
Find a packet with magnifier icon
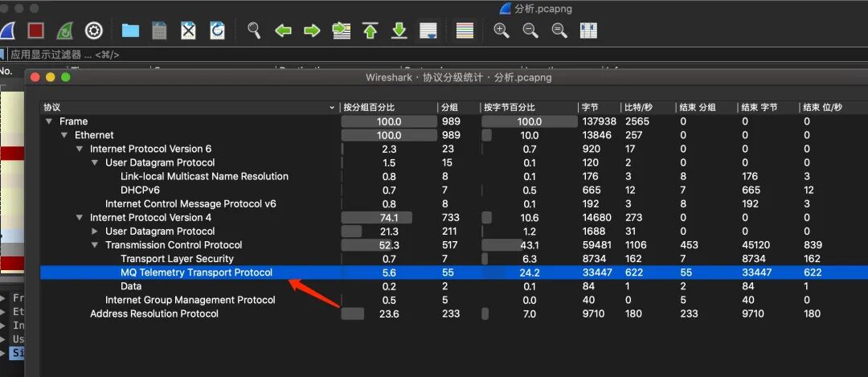click(254, 31)
